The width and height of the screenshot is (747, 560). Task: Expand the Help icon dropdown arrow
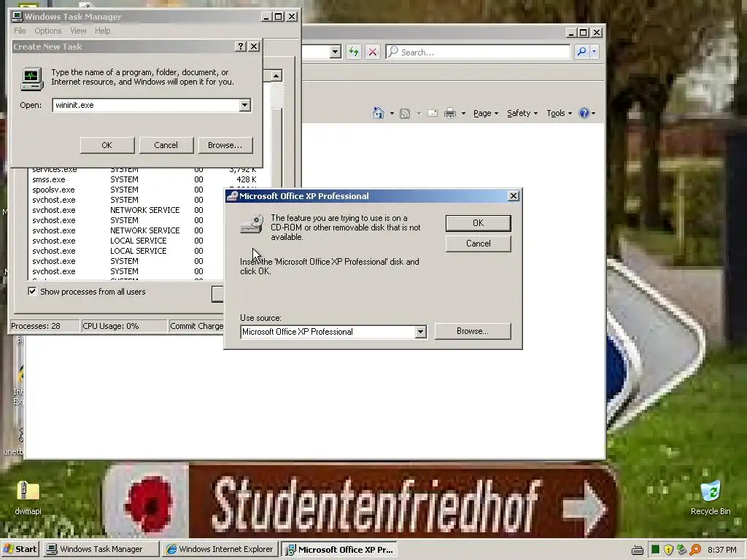point(593,114)
